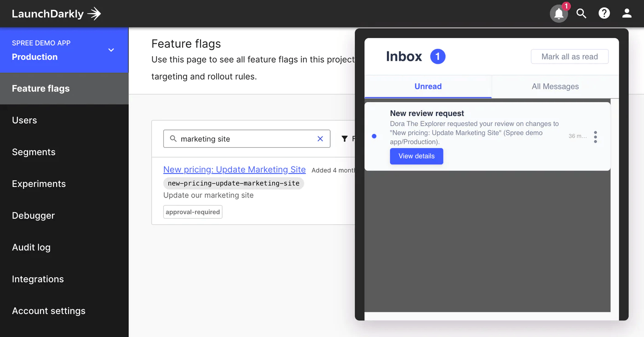This screenshot has height=337, width=644.
Task: Click the search magnifier inside the flag search box
Action: pyautogui.click(x=173, y=139)
